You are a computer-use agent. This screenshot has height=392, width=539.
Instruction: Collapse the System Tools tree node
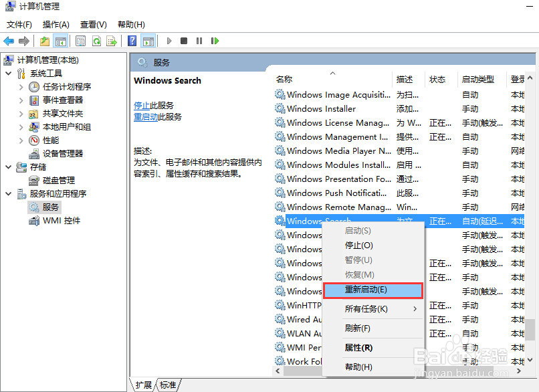[x=9, y=73]
